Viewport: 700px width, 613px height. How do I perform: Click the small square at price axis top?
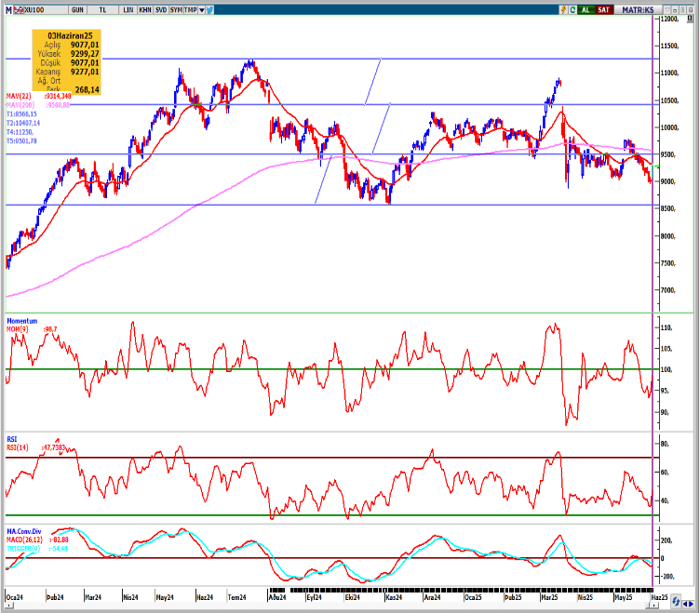tap(690, 19)
